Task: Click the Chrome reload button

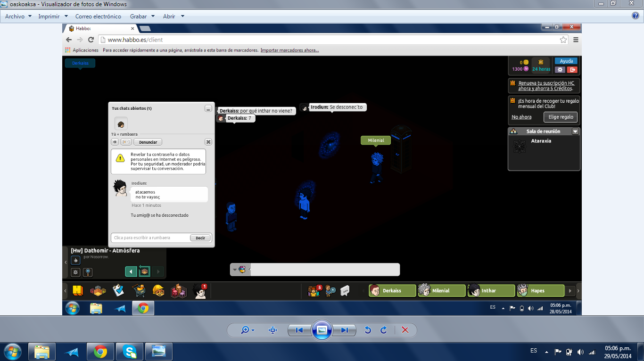Action: tap(91, 40)
